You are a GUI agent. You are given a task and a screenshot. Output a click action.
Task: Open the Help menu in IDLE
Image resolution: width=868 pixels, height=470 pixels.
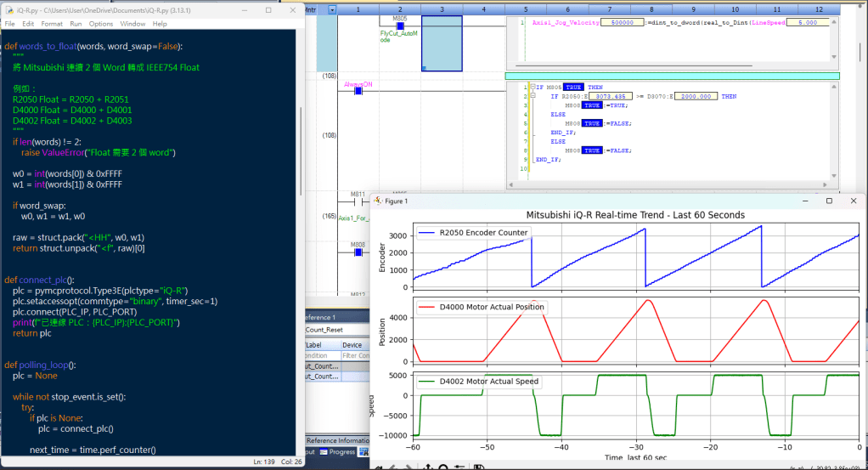(x=160, y=24)
